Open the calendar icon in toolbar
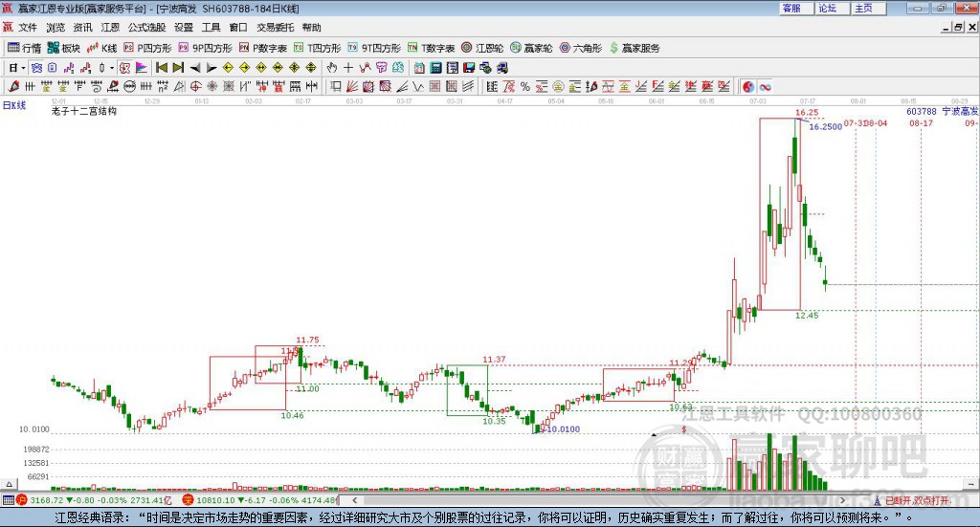 [419, 68]
